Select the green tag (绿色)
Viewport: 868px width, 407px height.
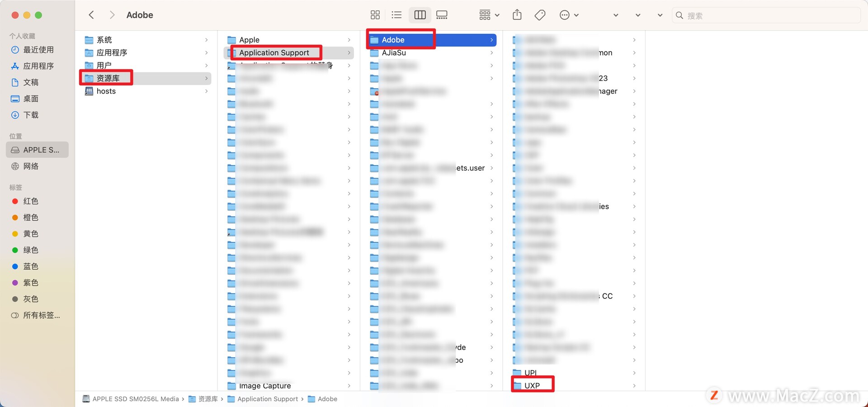pyautogui.click(x=38, y=250)
